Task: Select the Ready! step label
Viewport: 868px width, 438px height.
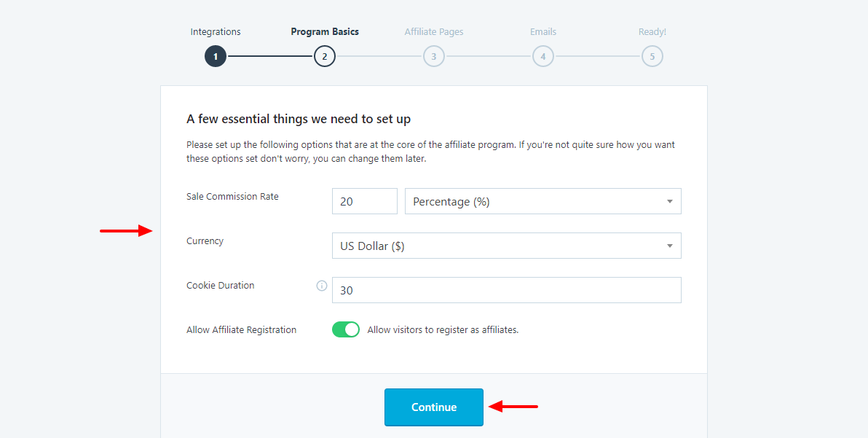Action: pyautogui.click(x=652, y=32)
